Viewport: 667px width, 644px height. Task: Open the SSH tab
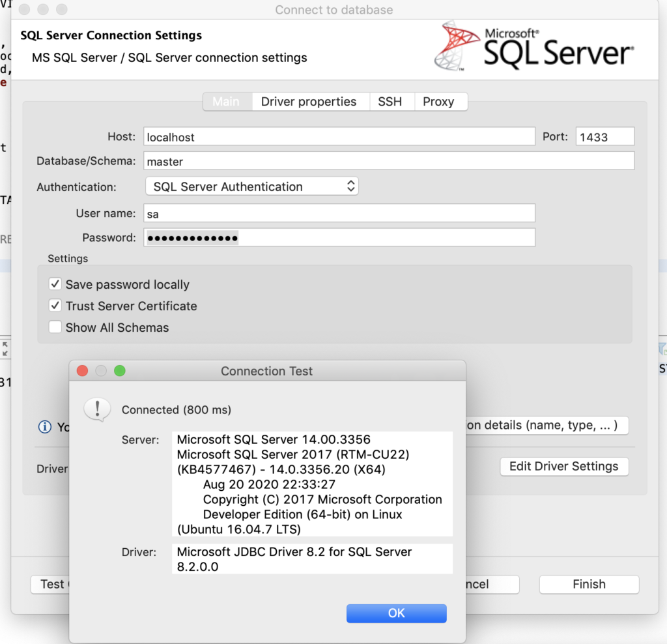point(390,102)
